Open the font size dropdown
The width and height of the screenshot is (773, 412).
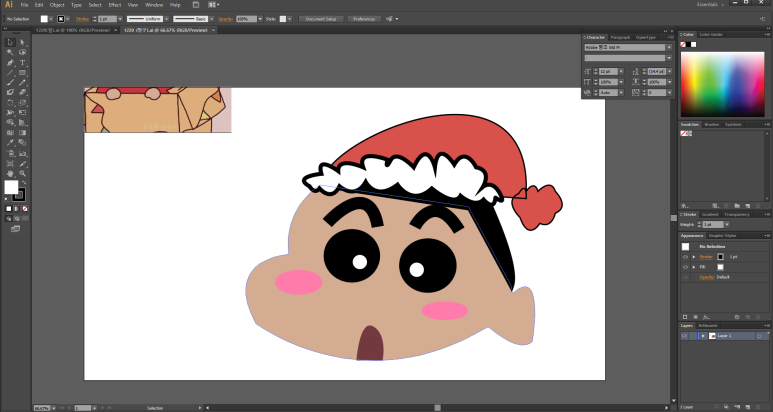[621, 71]
